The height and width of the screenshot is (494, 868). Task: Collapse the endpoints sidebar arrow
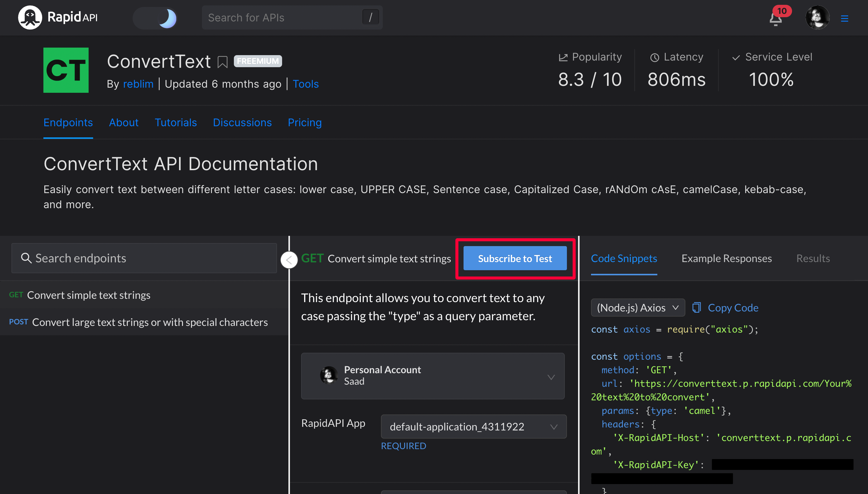click(289, 260)
